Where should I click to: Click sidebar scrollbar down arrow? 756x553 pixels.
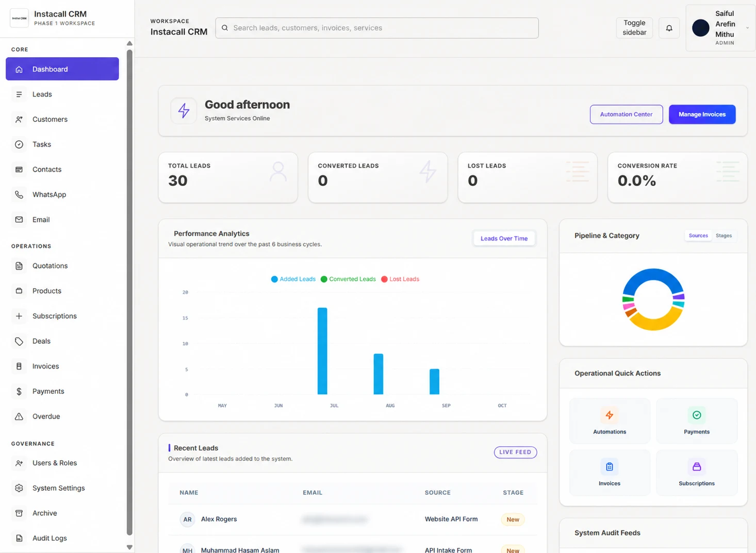click(129, 547)
